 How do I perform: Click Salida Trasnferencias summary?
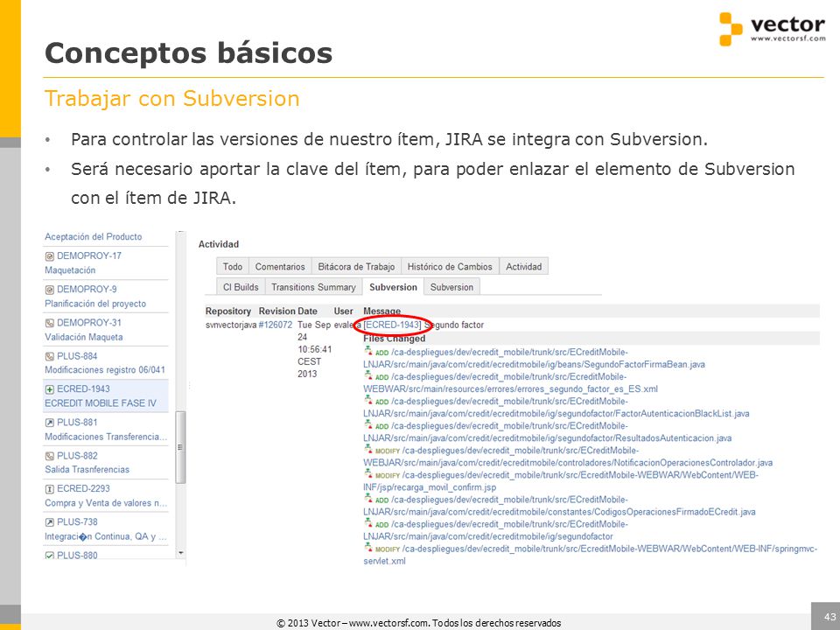point(87,470)
